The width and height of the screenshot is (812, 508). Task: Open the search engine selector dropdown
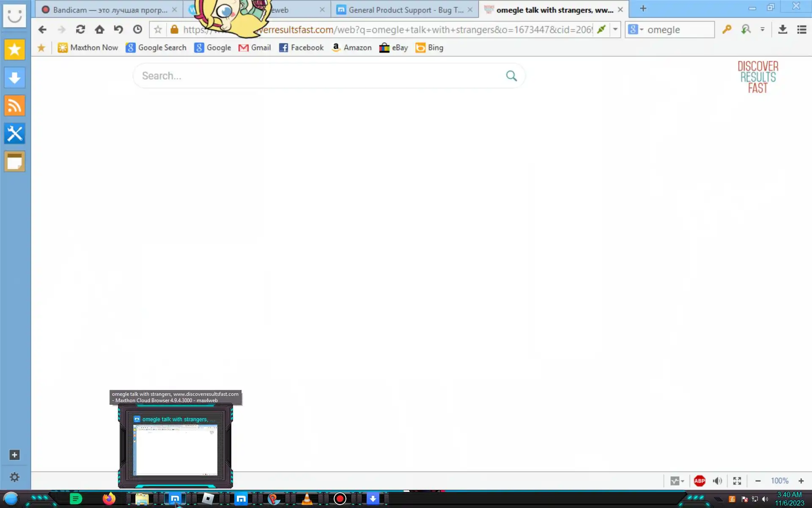(x=636, y=30)
